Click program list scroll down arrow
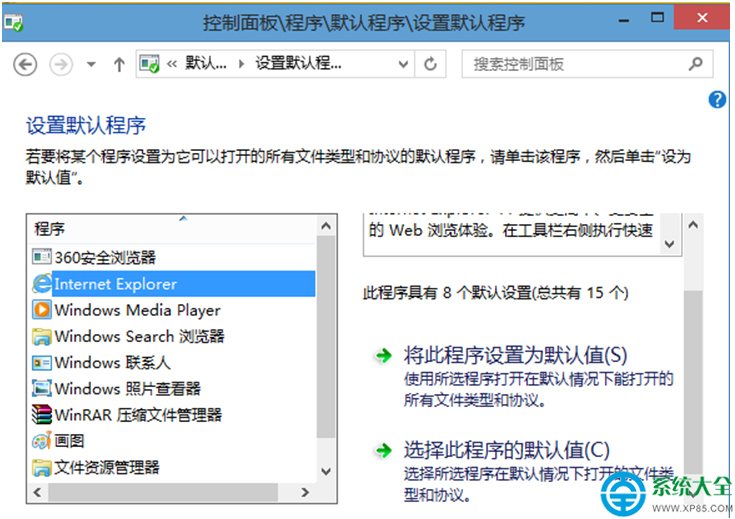Viewport: 735px width, 519px height. (x=326, y=471)
